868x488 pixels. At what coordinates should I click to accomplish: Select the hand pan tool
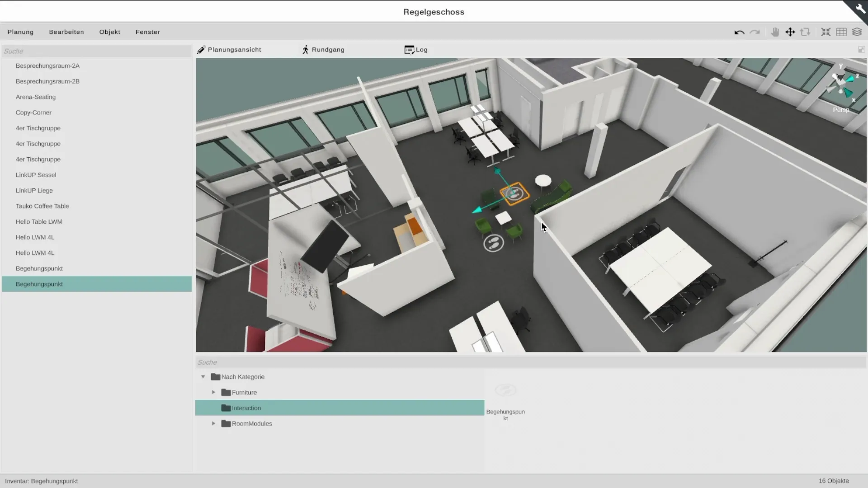click(x=775, y=32)
